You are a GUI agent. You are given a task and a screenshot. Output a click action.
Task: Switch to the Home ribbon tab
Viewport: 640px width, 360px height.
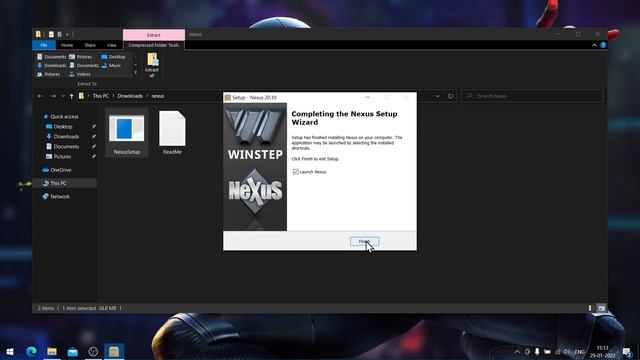67,45
